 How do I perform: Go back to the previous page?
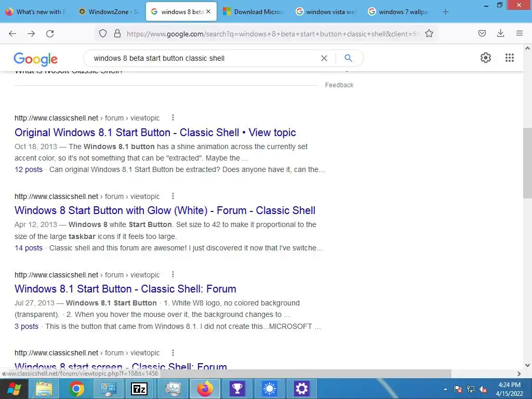12,34
